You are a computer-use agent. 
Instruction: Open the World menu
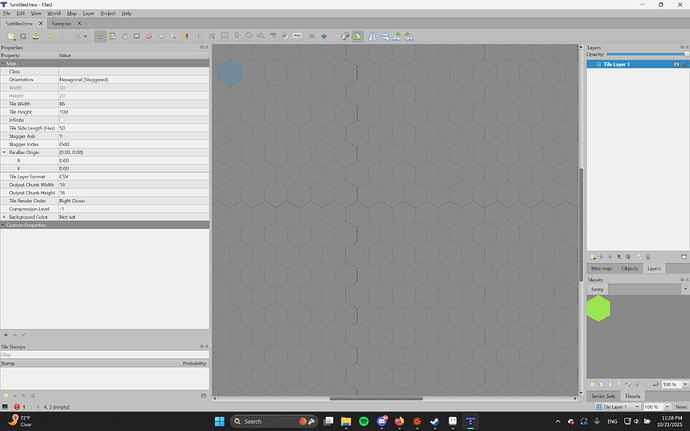(54, 13)
